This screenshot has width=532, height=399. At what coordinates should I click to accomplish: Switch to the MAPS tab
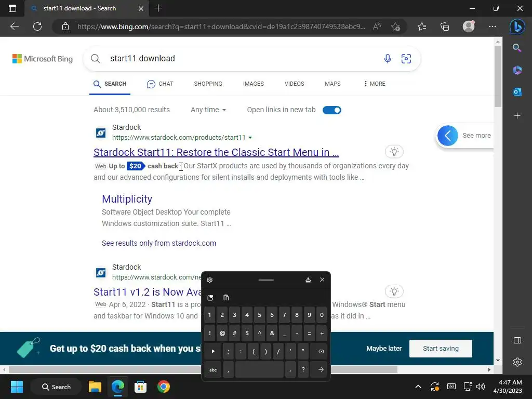pyautogui.click(x=332, y=84)
